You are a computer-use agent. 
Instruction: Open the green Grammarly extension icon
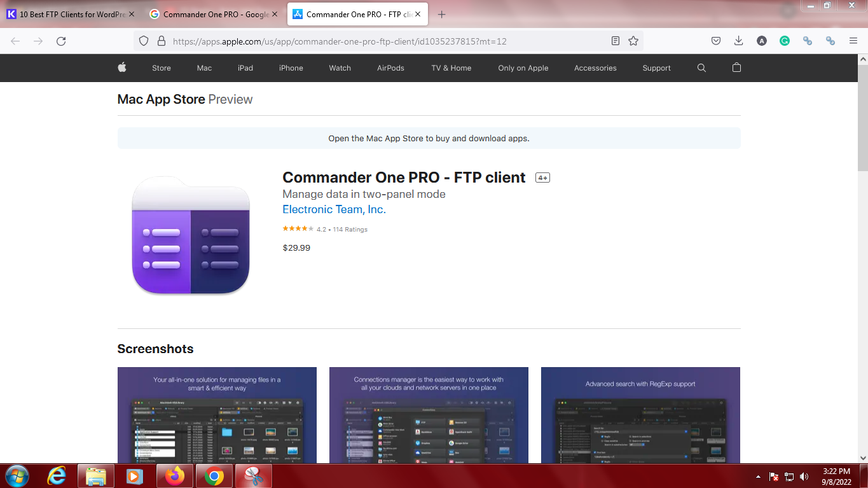(x=785, y=41)
